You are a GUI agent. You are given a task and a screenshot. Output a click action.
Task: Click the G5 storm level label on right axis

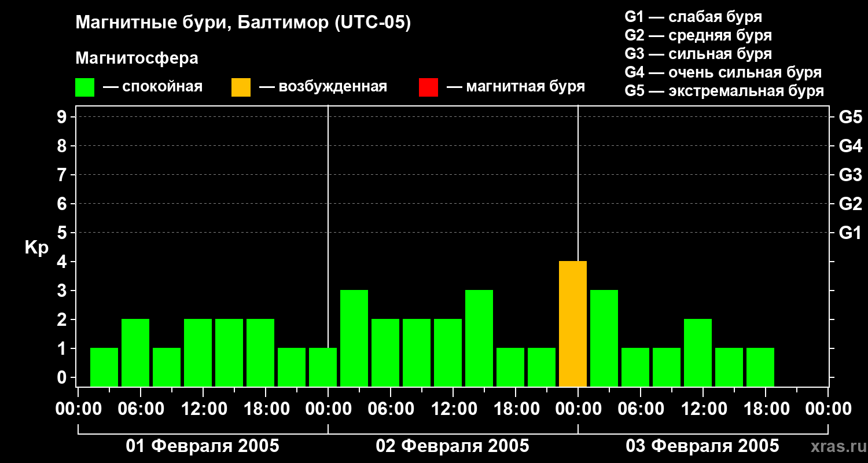click(x=850, y=117)
